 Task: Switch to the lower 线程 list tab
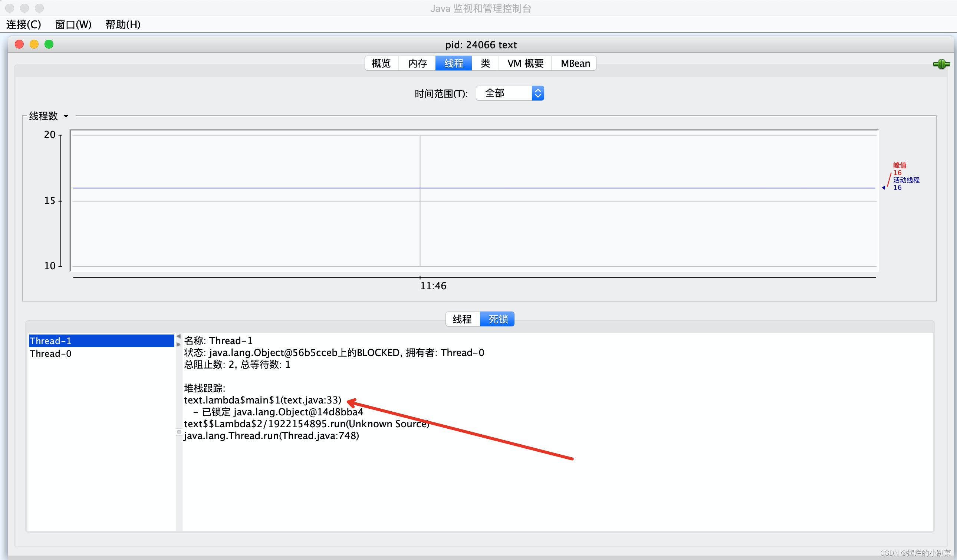pyautogui.click(x=463, y=319)
